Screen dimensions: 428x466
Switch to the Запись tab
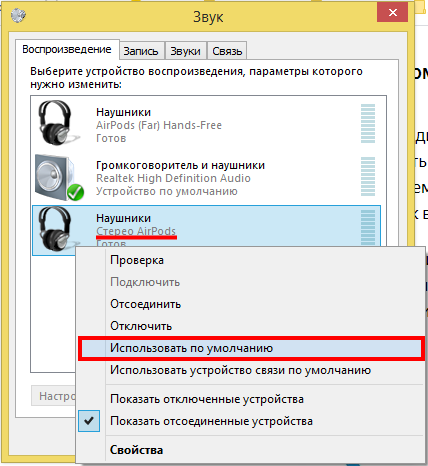pyautogui.click(x=141, y=51)
